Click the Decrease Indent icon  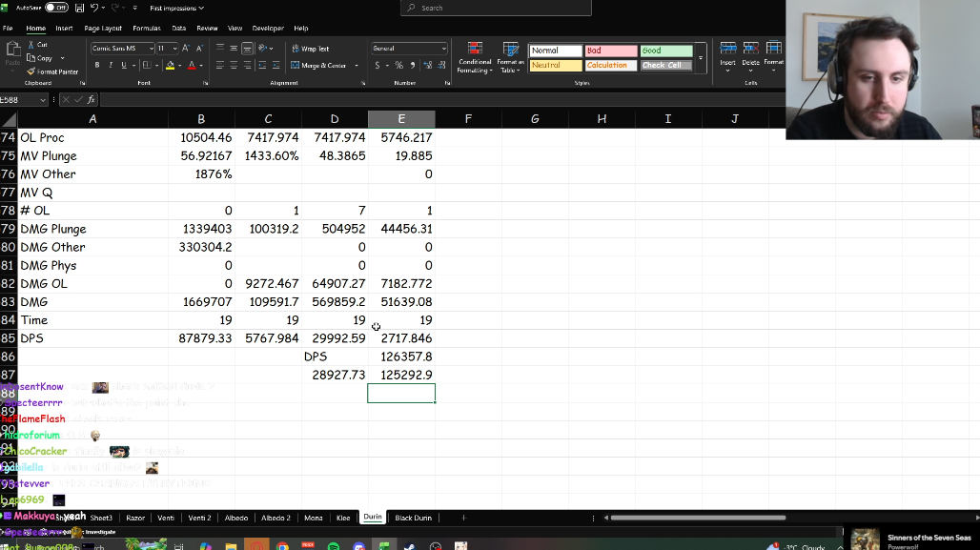coord(262,65)
